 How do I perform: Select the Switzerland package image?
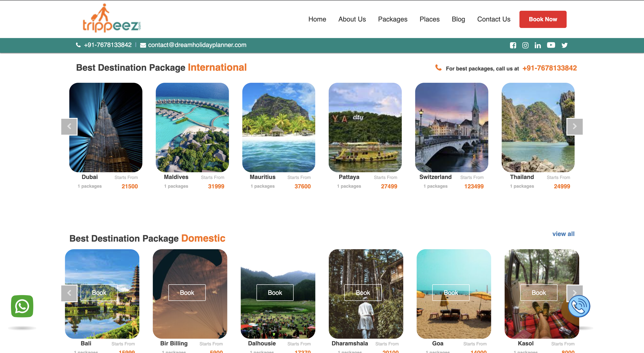coord(451,127)
